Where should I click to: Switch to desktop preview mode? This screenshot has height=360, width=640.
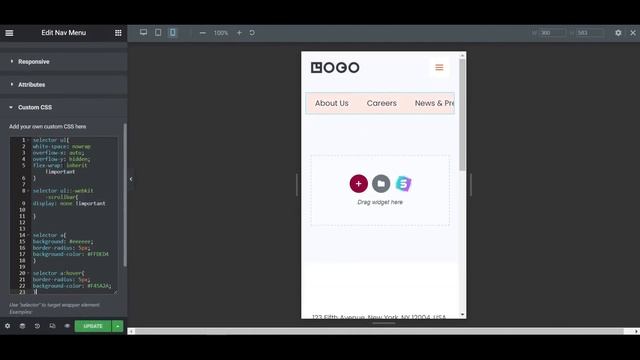pos(143,32)
